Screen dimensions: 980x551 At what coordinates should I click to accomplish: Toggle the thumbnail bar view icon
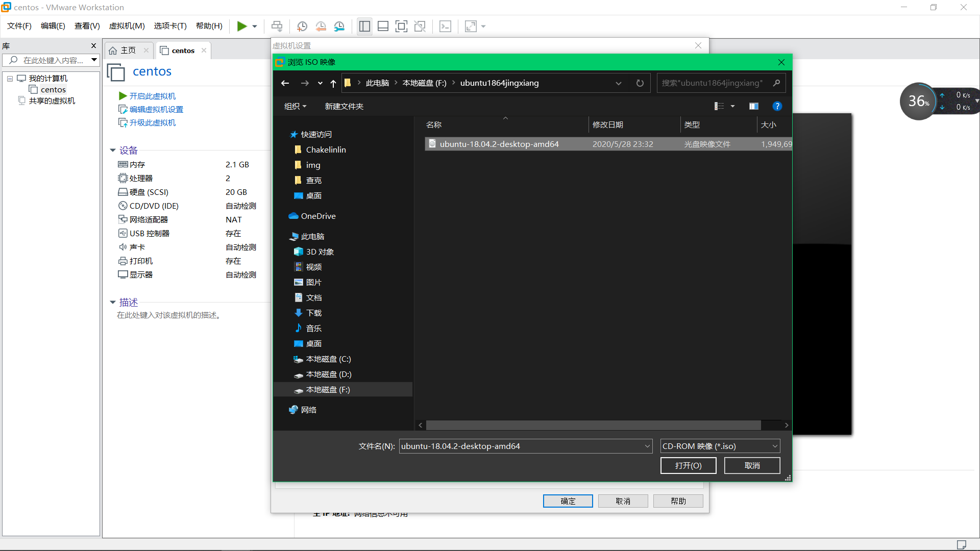[x=383, y=26]
